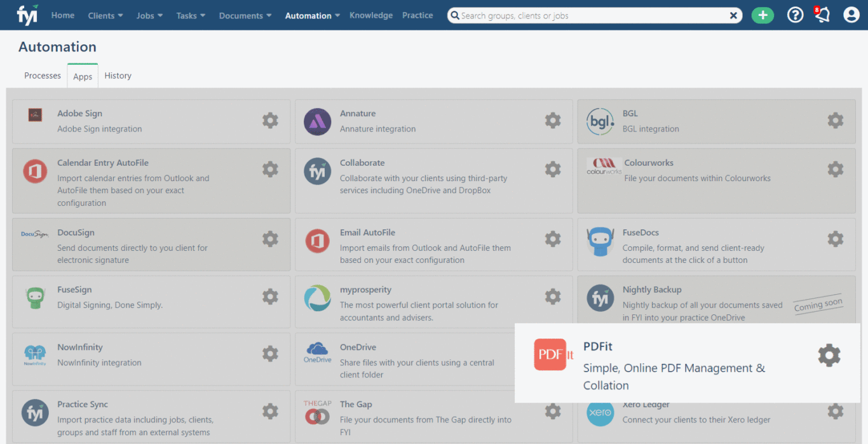The height and width of the screenshot is (444, 868).
Task: Open the History tab
Action: click(118, 75)
